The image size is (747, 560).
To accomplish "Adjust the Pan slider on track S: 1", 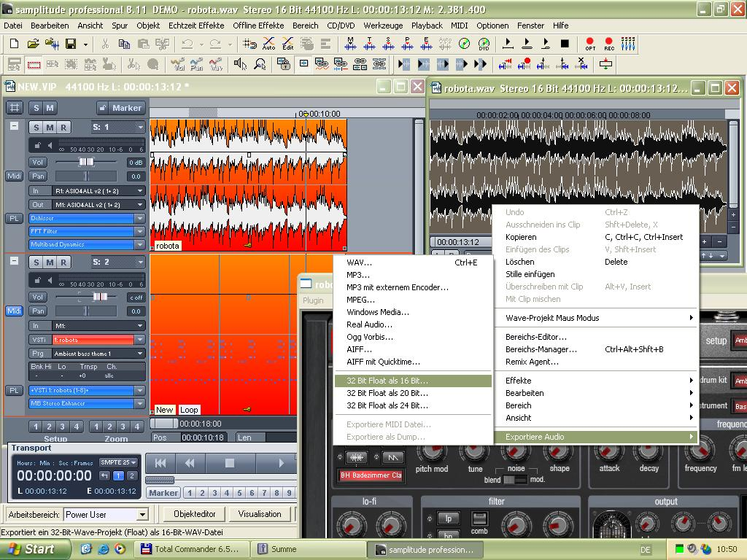I will (86, 176).
